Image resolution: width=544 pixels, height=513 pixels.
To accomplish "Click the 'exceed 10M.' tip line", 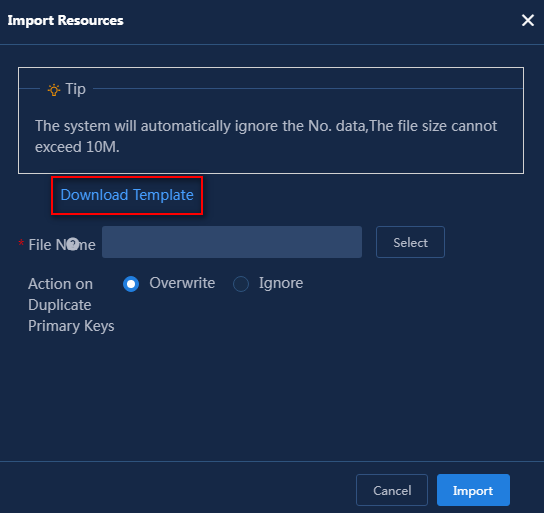I will [77, 147].
